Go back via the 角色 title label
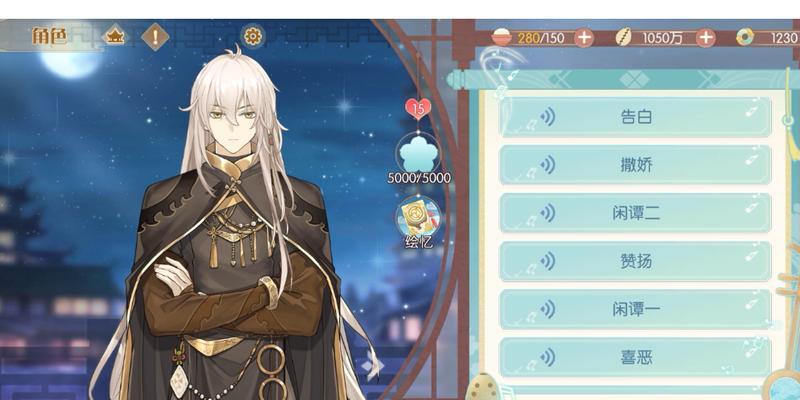This screenshot has height=400, width=800. pos(49,36)
